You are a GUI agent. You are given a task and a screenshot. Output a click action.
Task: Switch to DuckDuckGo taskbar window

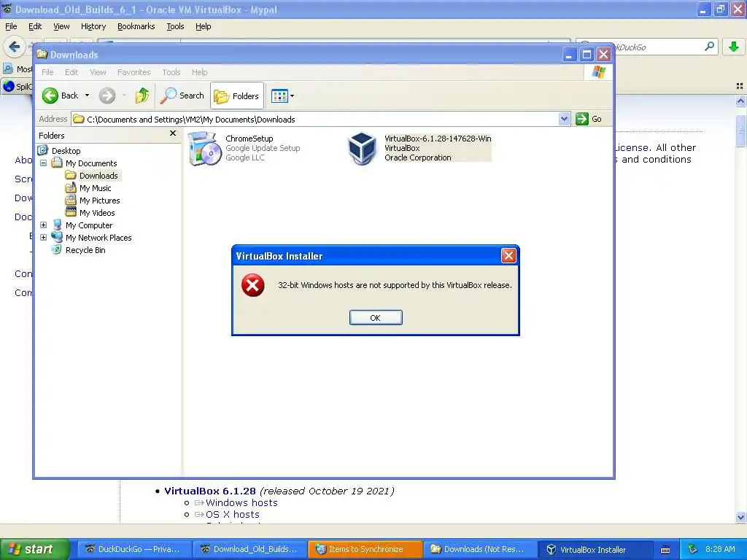point(134,549)
